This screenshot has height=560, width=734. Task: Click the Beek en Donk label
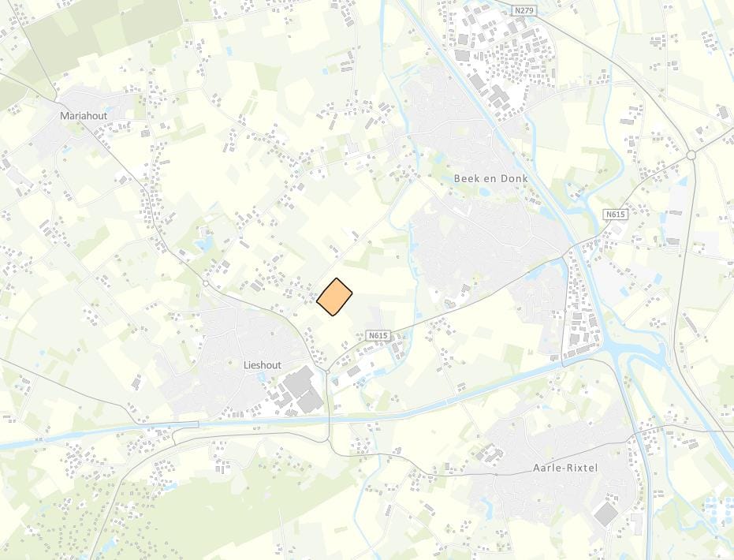491,178
